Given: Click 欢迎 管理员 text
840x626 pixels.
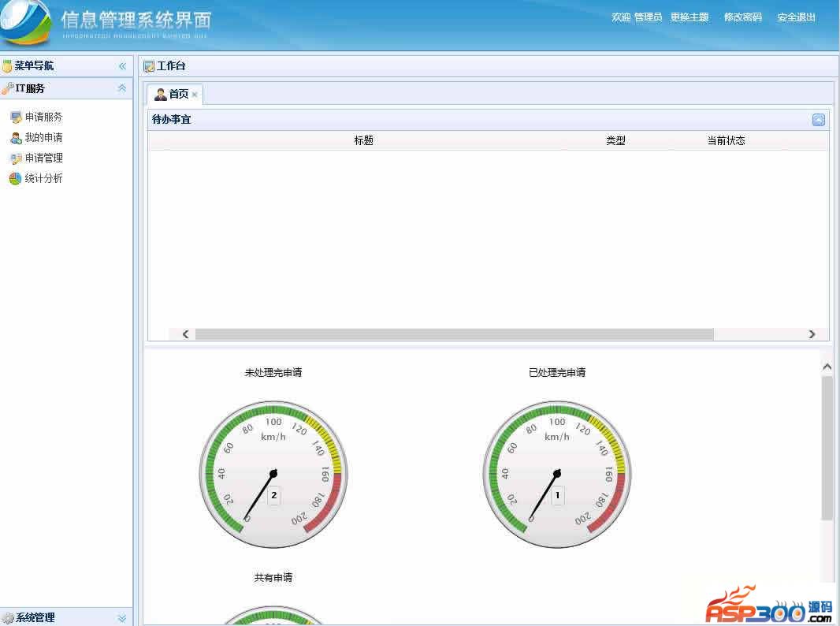Looking at the screenshot, I should tap(637, 17).
